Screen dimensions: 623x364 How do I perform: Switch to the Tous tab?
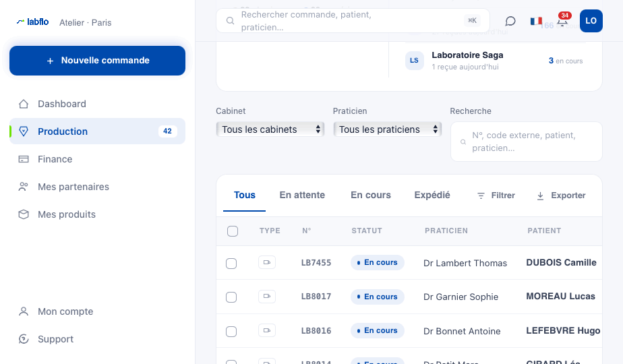pos(244,195)
